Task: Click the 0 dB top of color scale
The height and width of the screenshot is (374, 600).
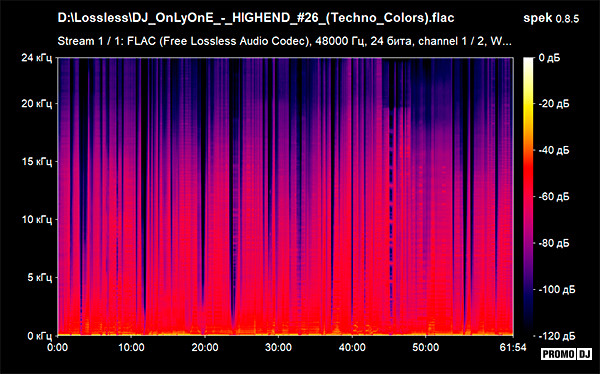Action: (x=549, y=58)
